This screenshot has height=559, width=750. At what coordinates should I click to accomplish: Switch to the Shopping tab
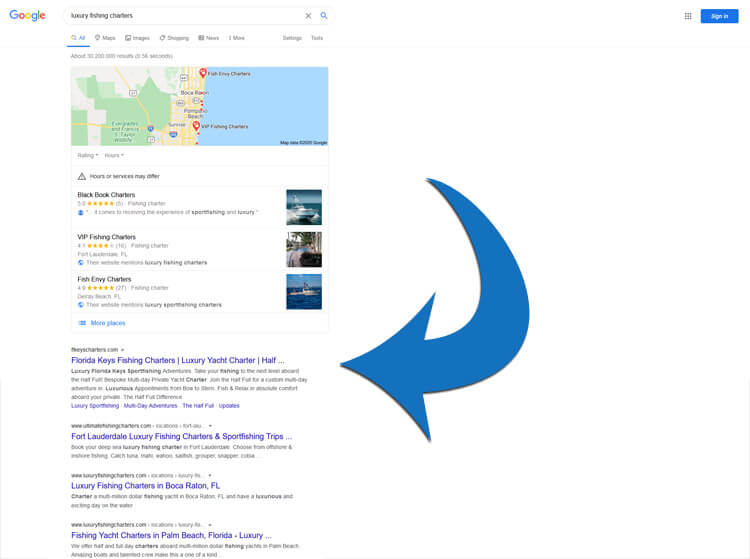coord(174,38)
